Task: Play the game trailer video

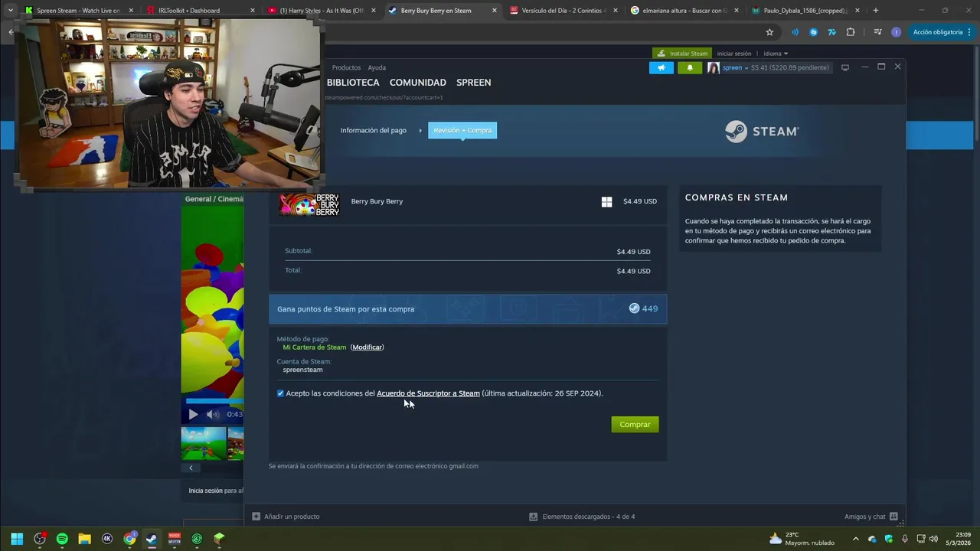Action: click(193, 414)
